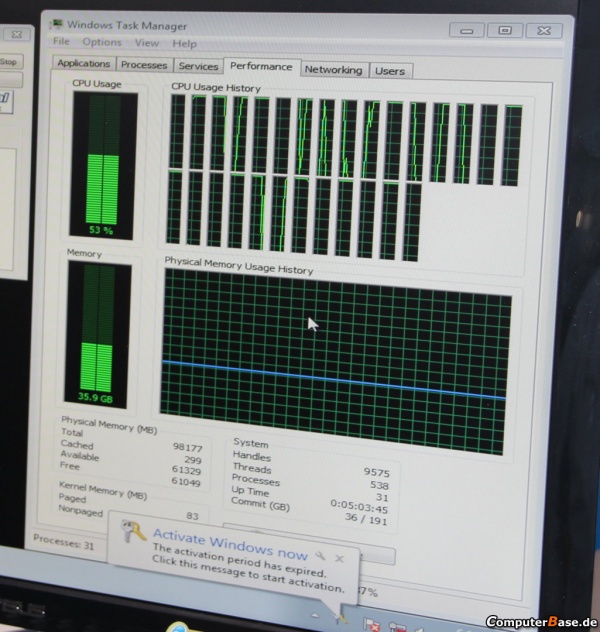Click the activation period has expired message
Viewport: 600px width, 632px height.
click(x=239, y=560)
